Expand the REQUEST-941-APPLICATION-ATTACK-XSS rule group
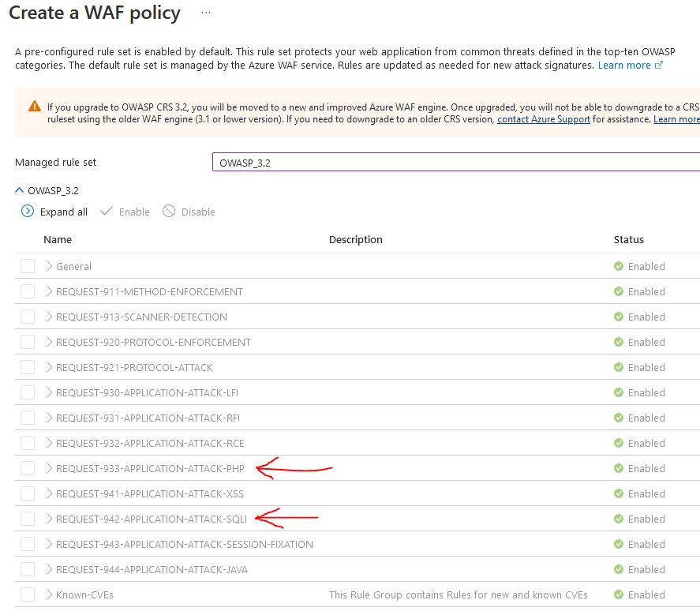Image resolution: width=700 pixels, height=615 pixels. (50, 493)
